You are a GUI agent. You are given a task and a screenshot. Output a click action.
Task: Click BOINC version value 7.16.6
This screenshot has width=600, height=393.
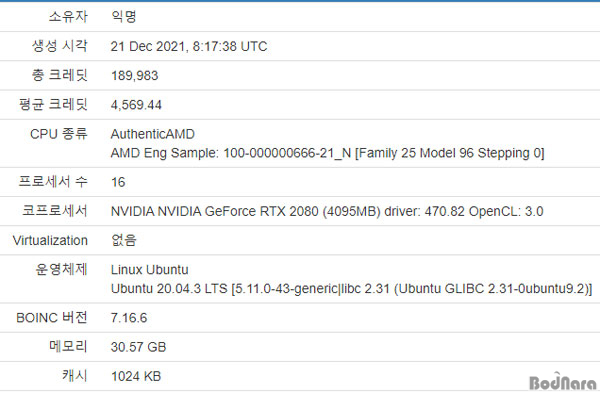pos(129,318)
